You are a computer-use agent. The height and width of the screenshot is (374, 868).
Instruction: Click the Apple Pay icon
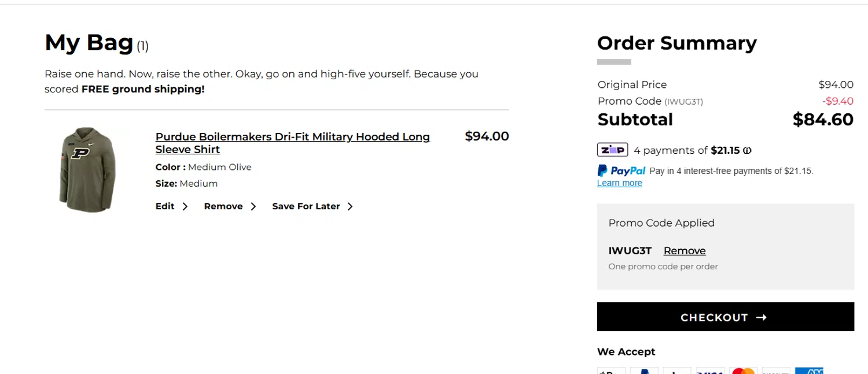point(611,371)
